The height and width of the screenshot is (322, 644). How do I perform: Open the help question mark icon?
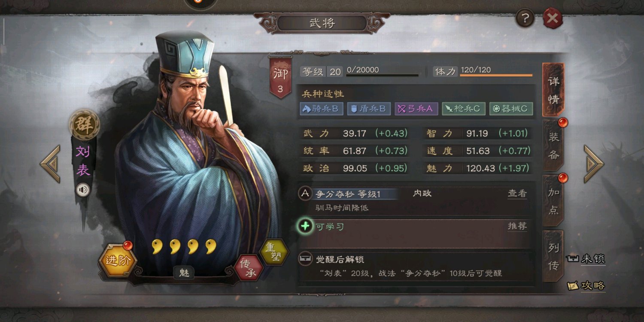(525, 18)
